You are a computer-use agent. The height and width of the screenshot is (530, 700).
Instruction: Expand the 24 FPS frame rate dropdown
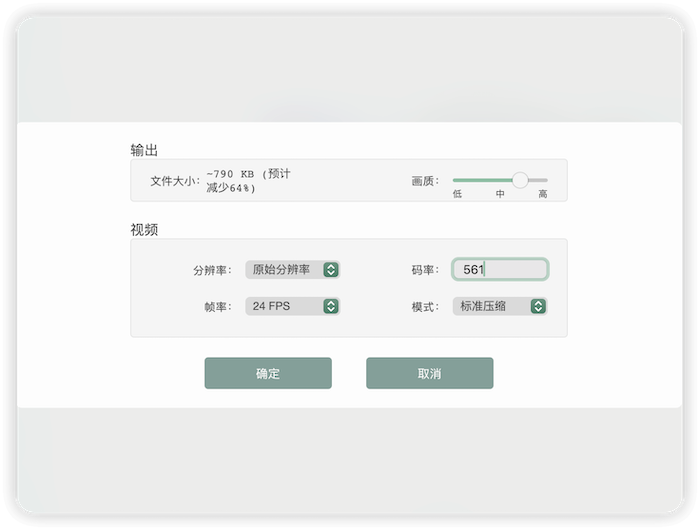click(292, 306)
